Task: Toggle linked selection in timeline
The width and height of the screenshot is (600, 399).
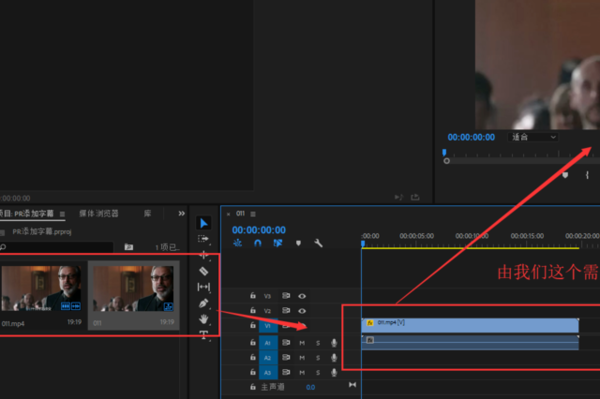Action: pos(278,243)
